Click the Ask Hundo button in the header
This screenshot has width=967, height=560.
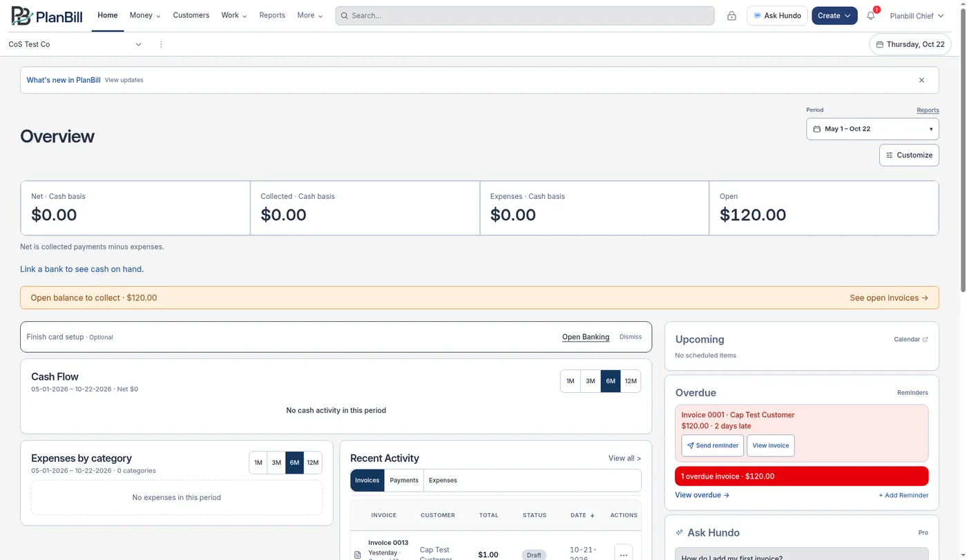(777, 16)
